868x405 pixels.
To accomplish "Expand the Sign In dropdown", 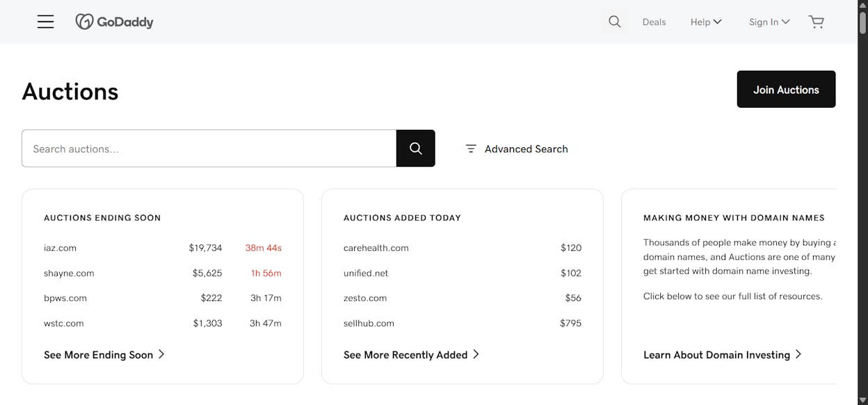I will tap(769, 22).
